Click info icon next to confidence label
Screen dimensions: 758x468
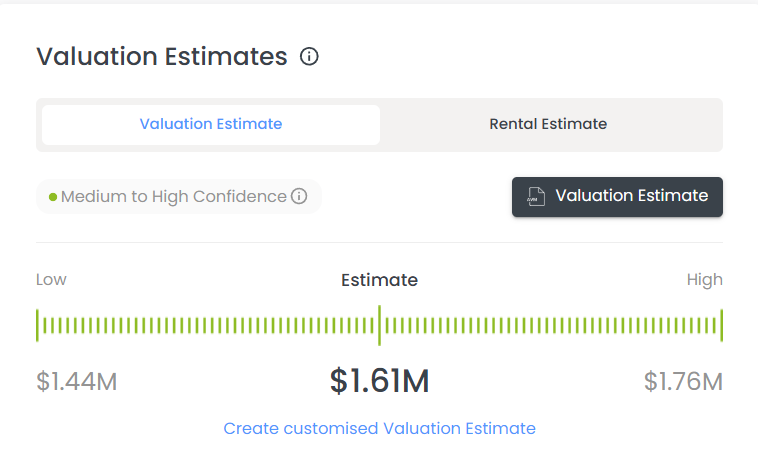[x=299, y=197]
